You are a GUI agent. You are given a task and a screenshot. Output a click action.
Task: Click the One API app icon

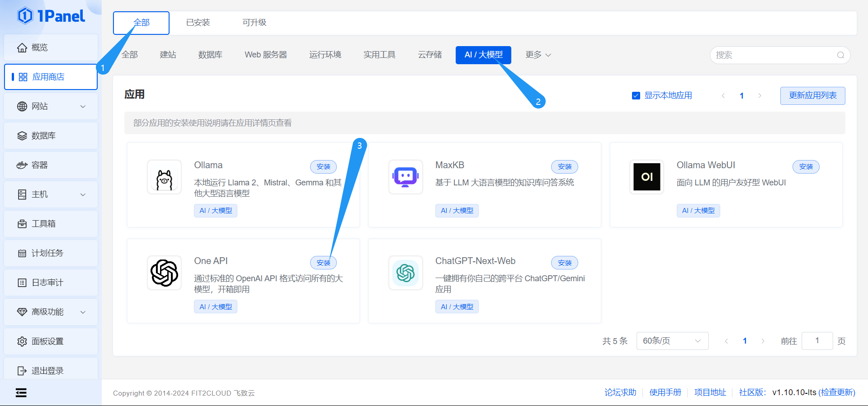[x=164, y=273]
